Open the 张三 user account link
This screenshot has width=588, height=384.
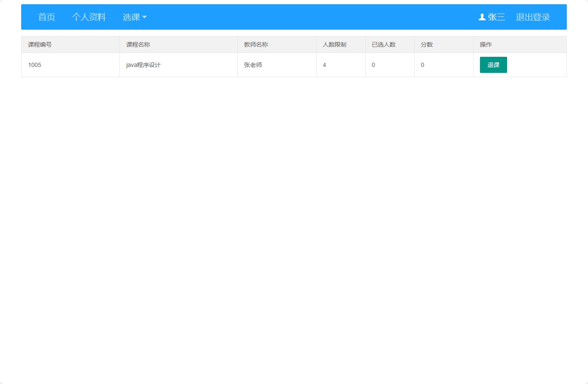point(492,17)
